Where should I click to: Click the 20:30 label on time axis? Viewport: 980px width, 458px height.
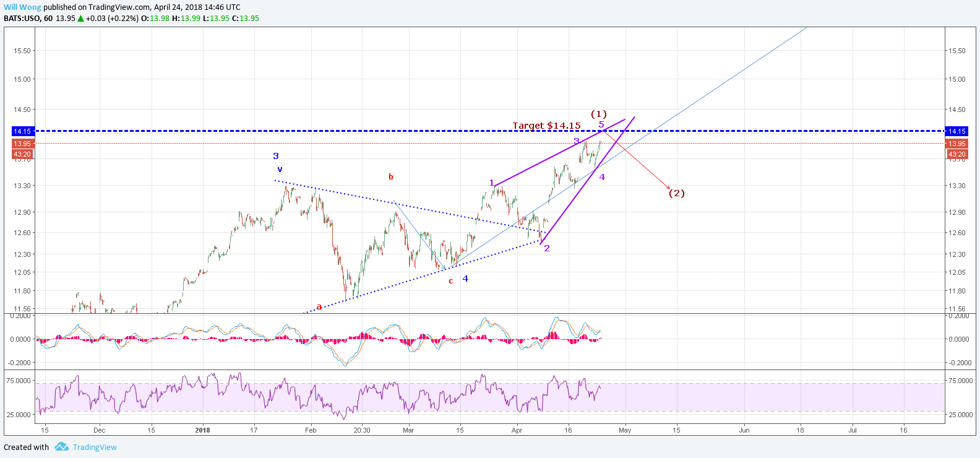pyautogui.click(x=362, y=430)
